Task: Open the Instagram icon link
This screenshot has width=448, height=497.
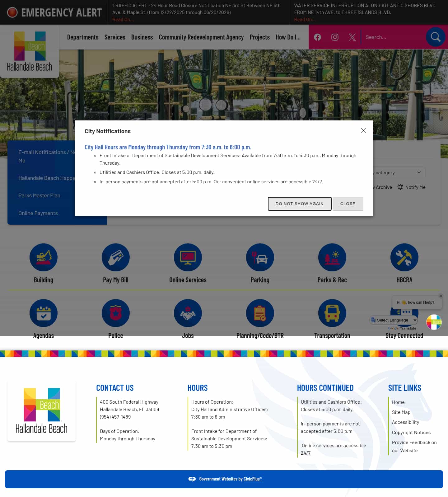Action: pos(335,37)
